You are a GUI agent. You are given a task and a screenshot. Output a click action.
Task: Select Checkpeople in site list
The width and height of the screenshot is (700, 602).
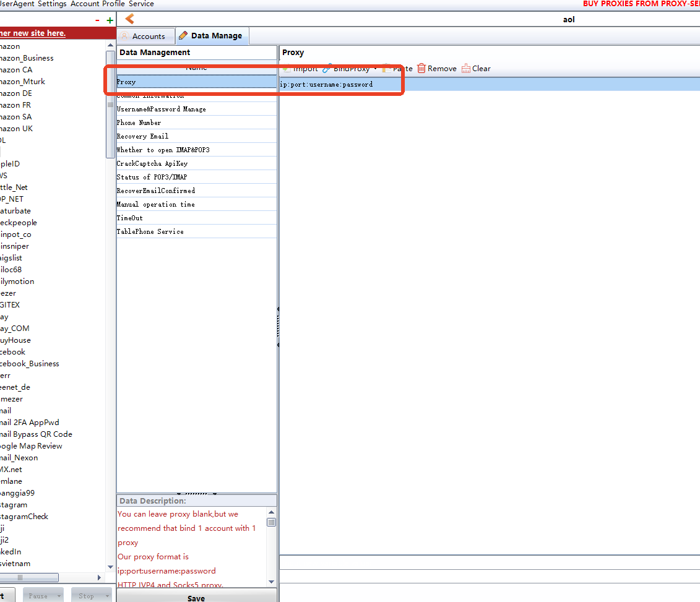click(19, 223)
